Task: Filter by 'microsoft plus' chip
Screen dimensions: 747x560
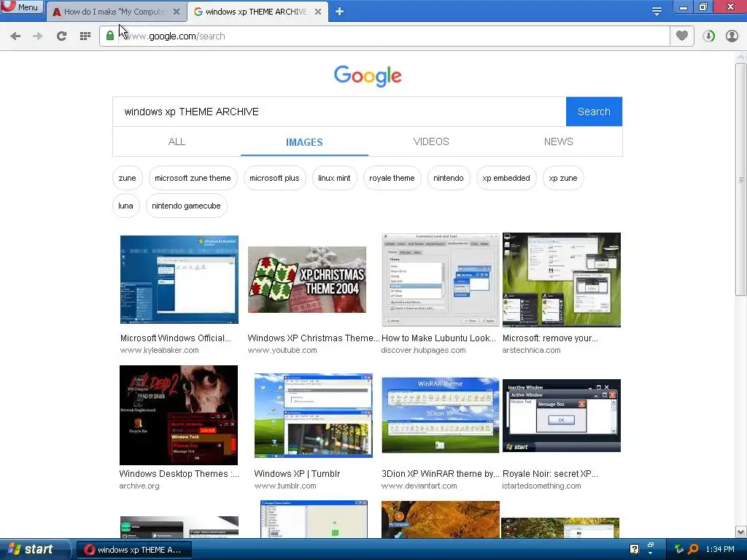Action: tap(274, 178)
